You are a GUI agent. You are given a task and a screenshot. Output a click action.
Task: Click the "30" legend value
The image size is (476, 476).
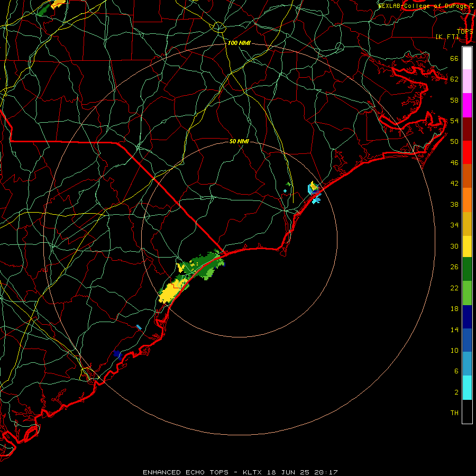coord(454,246)
